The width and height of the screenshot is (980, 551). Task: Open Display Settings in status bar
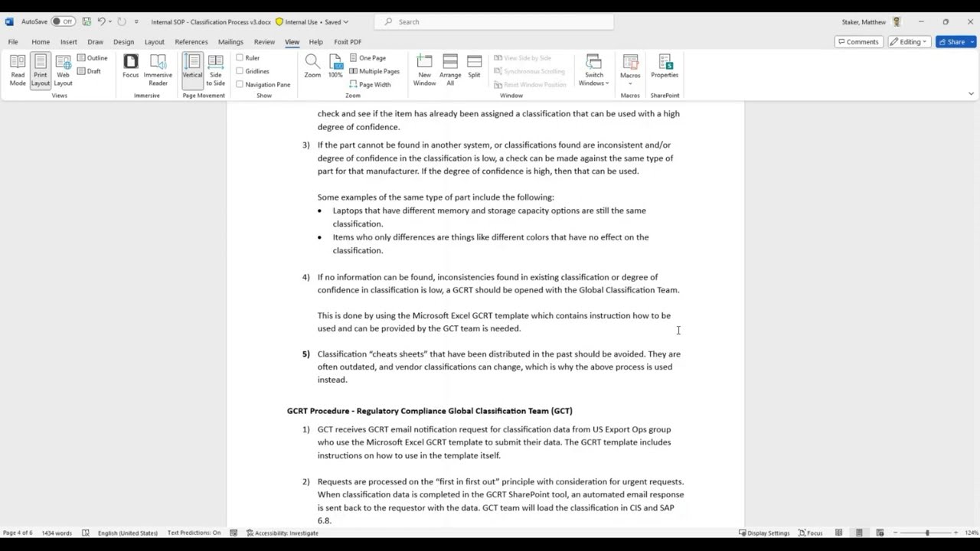(x=764, y=533)
